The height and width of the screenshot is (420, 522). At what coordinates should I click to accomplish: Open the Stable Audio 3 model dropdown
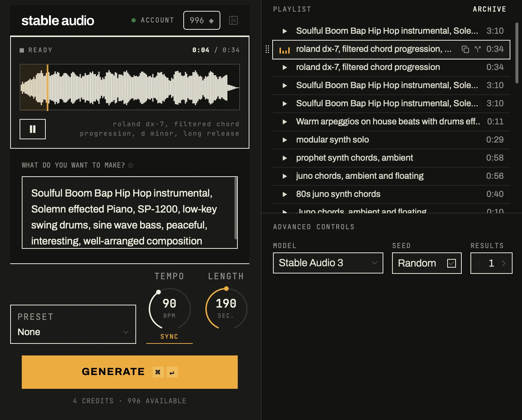(x=328, y=263)
